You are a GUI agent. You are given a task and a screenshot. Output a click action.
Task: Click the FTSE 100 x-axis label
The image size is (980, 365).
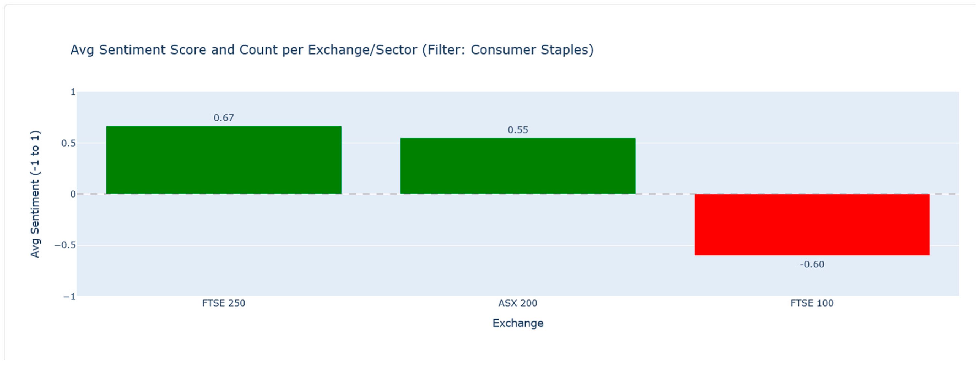click(812, 303)
